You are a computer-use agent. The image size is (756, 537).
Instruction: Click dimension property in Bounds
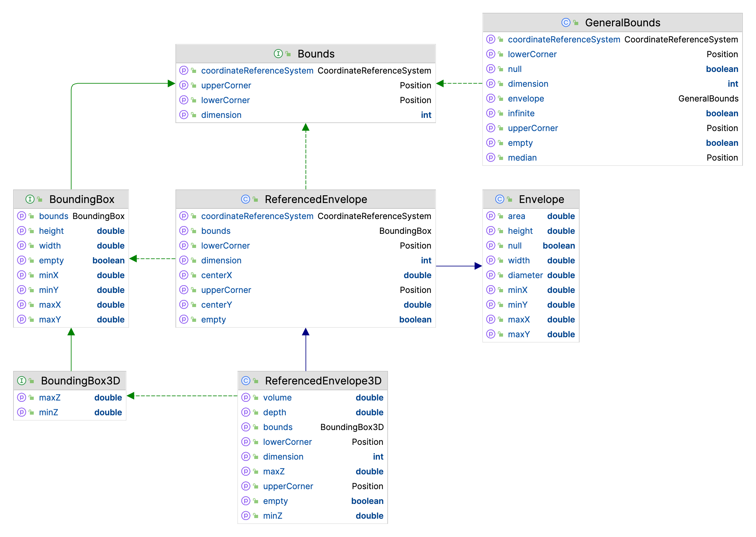(221, 115)
